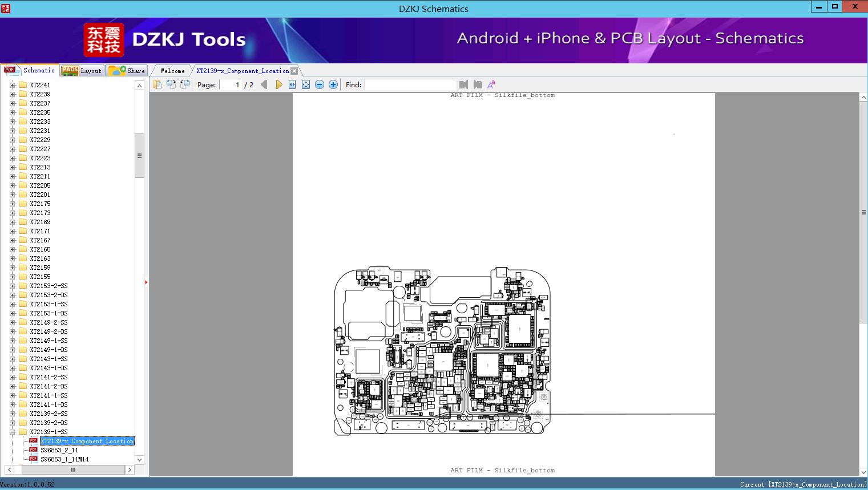868x490 pixels.
Task: Go to the Welcome tab
Action: [x=172, y=71]
